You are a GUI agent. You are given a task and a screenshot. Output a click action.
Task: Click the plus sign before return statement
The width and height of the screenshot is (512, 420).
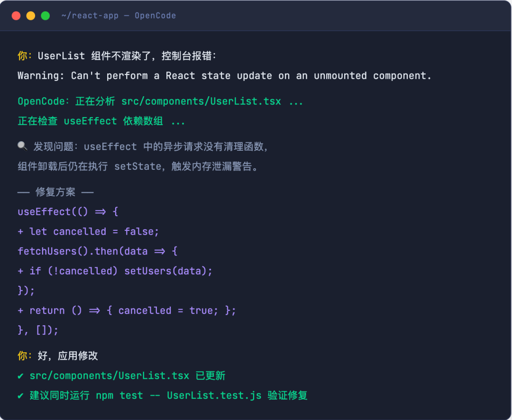tap(20, 310)
